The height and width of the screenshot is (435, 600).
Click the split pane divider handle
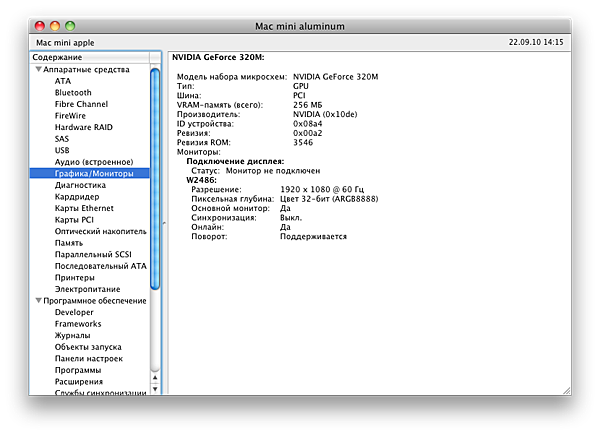165,223
